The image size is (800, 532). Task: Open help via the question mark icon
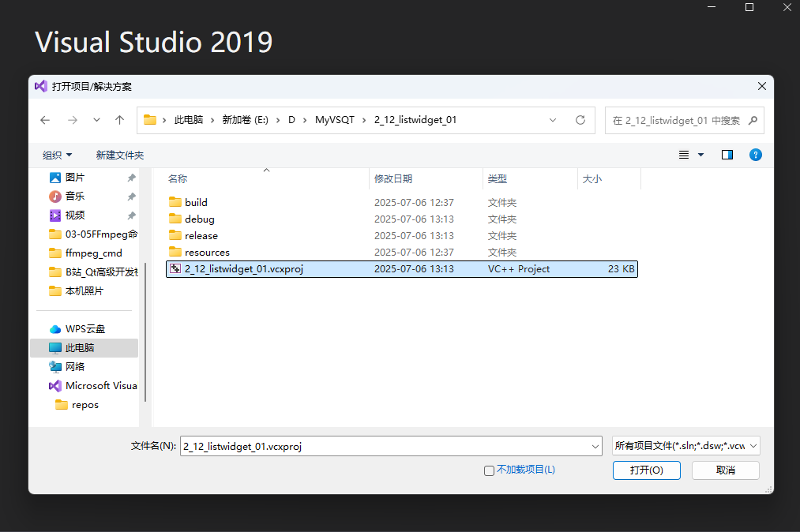[x=756, y=155]
